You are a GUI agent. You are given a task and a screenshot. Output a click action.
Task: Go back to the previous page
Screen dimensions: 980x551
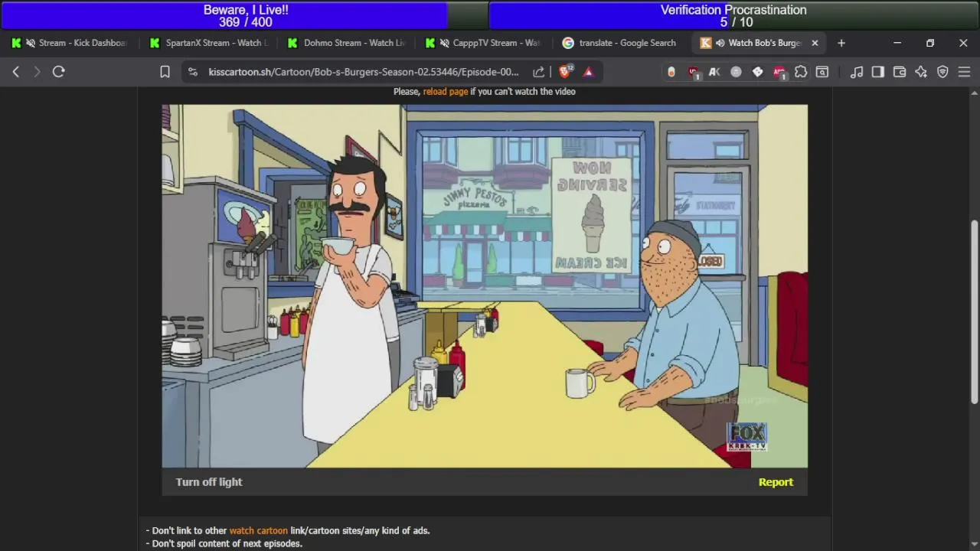pos(16,71)
